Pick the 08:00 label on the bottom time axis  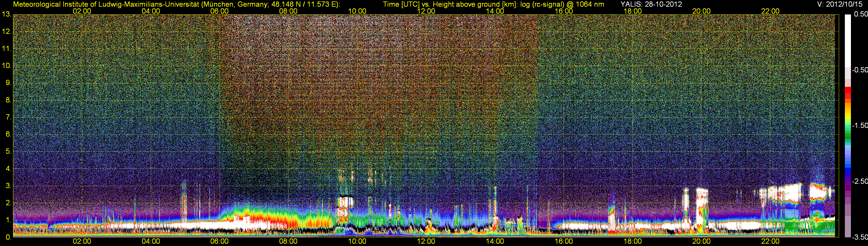[288, 241]
